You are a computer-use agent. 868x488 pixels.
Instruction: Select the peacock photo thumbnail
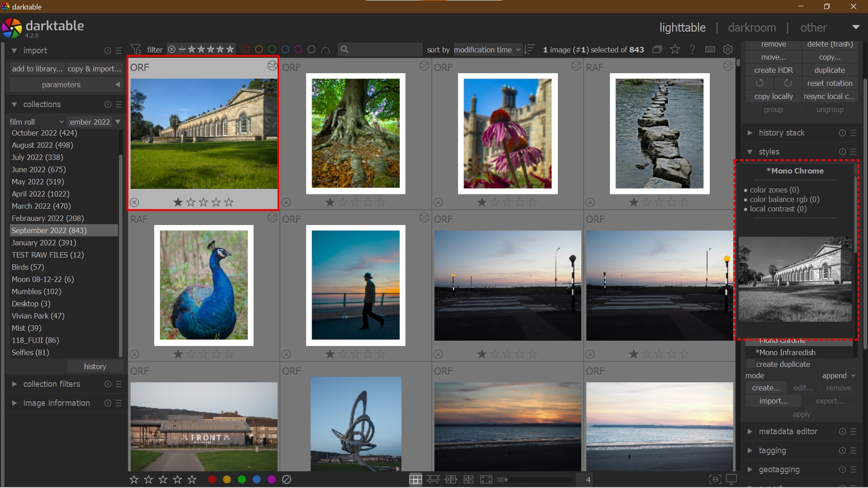tap(203, 285)
